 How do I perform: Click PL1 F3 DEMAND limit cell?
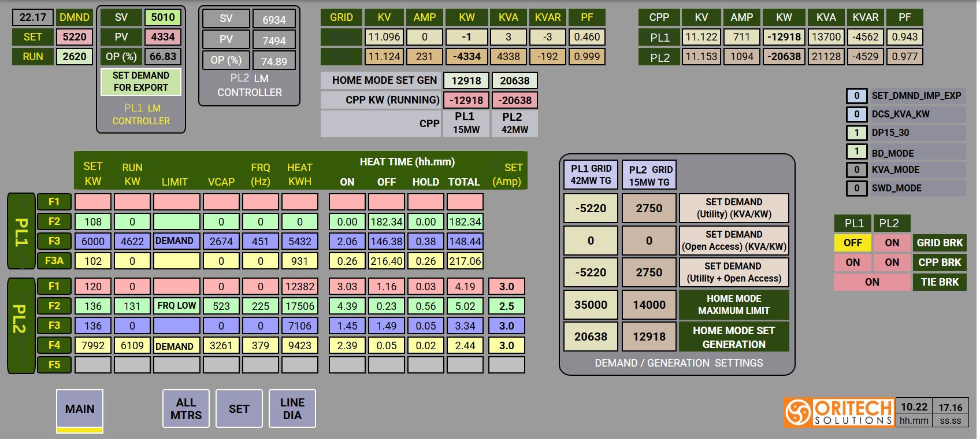tap(177, 241)
